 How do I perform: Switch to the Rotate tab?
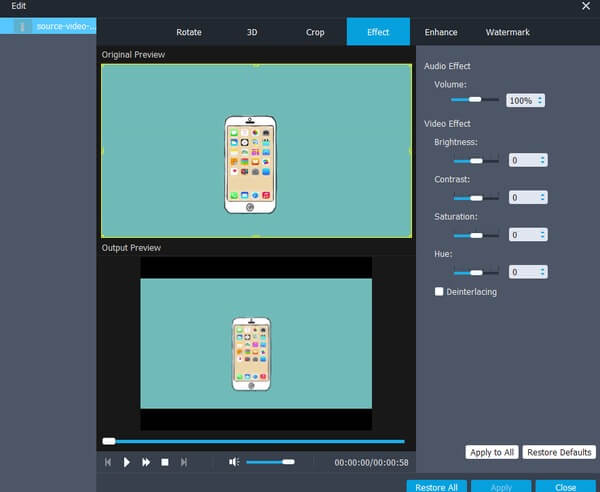[189, 32]
